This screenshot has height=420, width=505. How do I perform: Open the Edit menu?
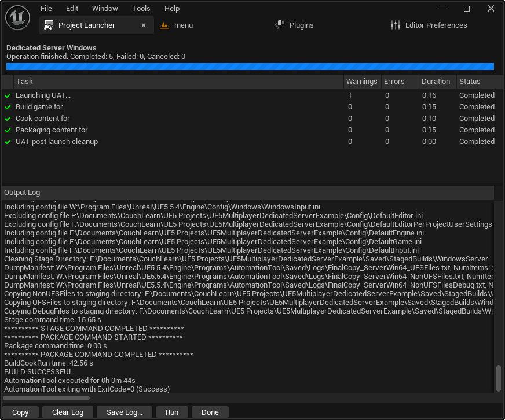point(72,8)
